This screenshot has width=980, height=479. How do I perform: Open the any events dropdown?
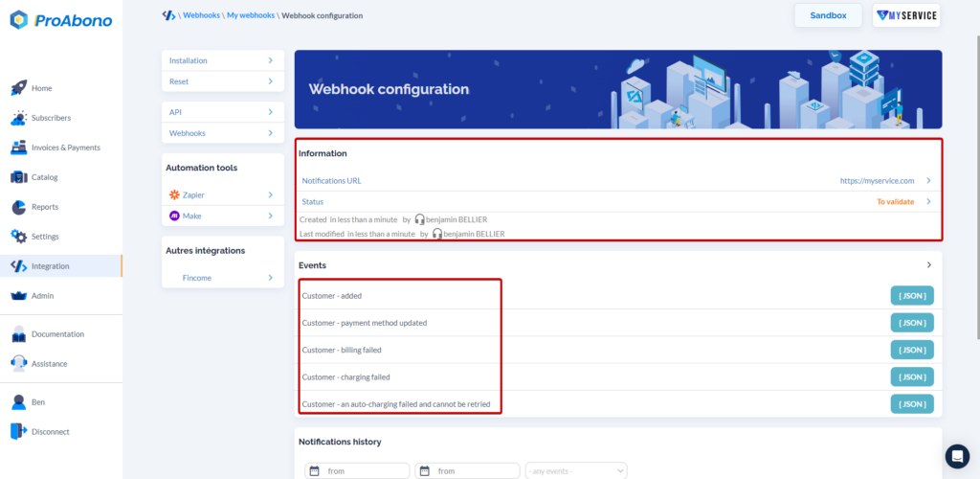[575, 471]
